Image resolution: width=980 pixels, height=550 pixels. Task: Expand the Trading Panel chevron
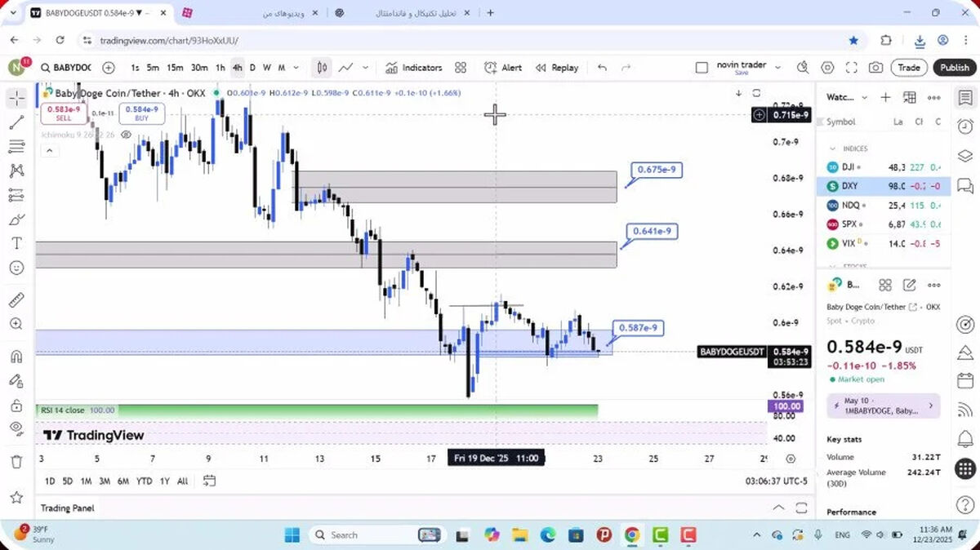coord(778,508)
